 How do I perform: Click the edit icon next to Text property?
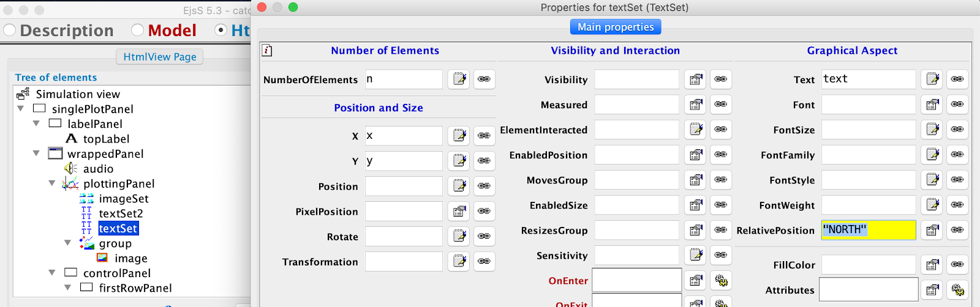tap(932, 80)
